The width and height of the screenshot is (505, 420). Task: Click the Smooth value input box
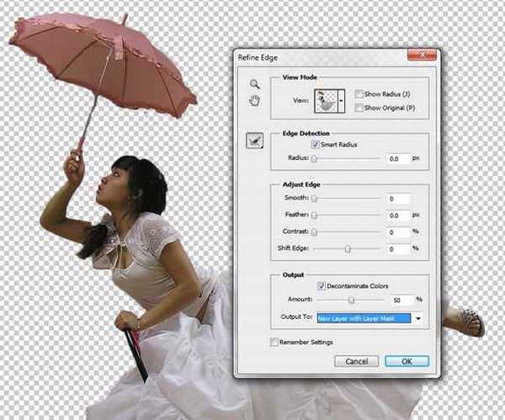pos(396,199)
